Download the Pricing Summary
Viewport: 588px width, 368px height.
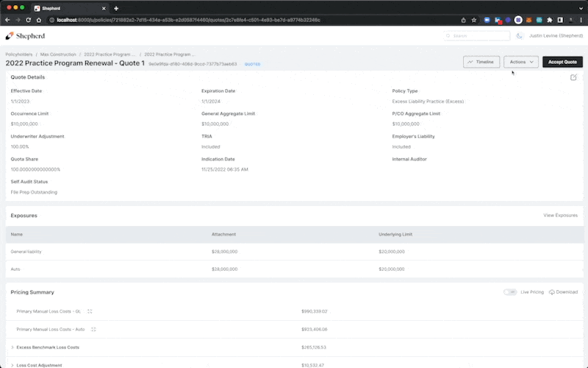coord(563,292)
